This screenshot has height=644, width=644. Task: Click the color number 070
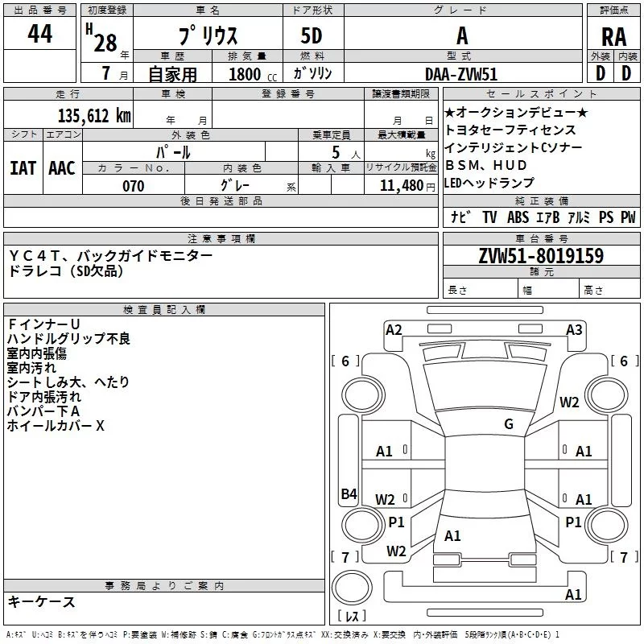[x=134, y=186]
